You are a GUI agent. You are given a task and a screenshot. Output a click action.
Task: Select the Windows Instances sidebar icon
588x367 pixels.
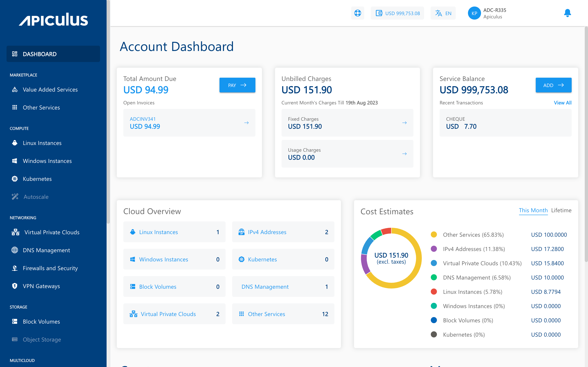pos(15,161)
